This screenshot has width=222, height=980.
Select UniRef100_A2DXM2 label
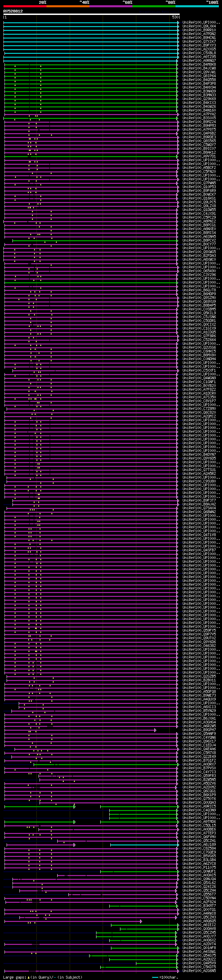199,787
